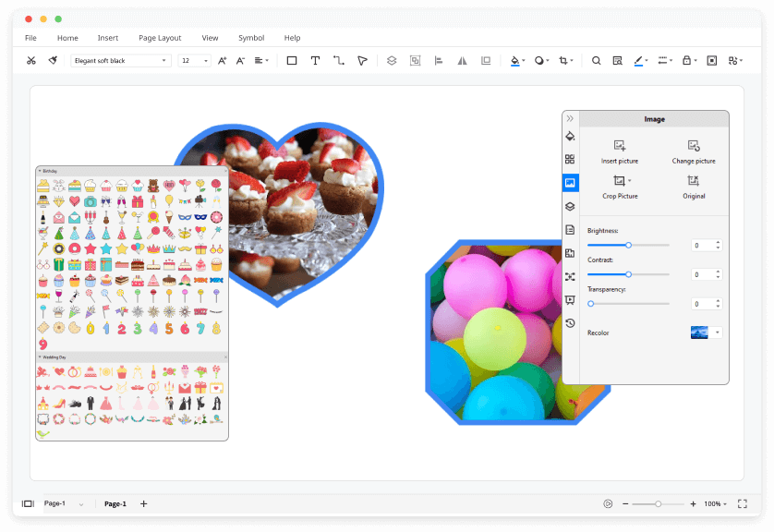Choose the pointer Select tool
This screenshot has height=532, width=774.
[x=362, y=61]
